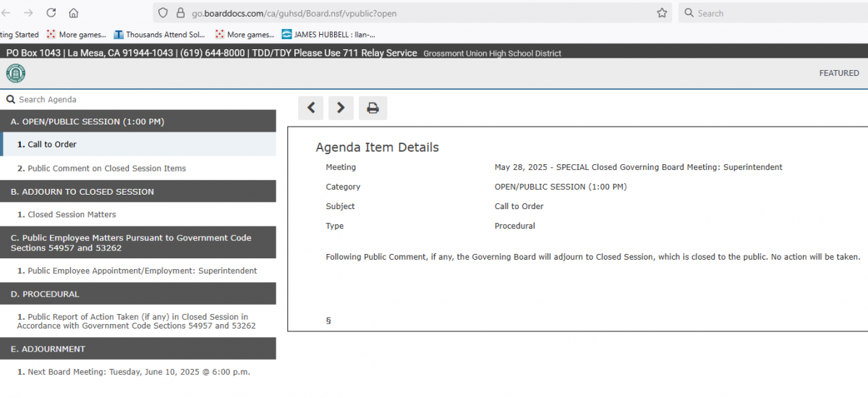Image resolution: width=868 pixels, height=398 pixels.
Task: Click the next agenda item arrow
Action: (341, 108)
